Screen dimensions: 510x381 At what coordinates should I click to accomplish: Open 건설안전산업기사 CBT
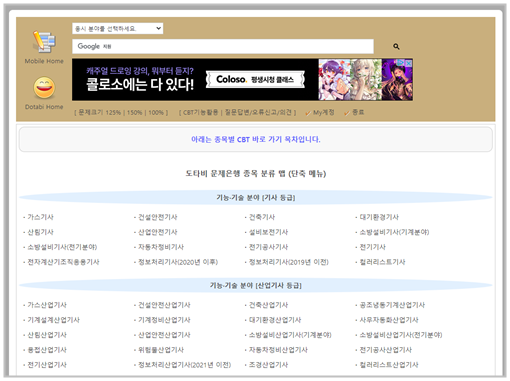164,305
